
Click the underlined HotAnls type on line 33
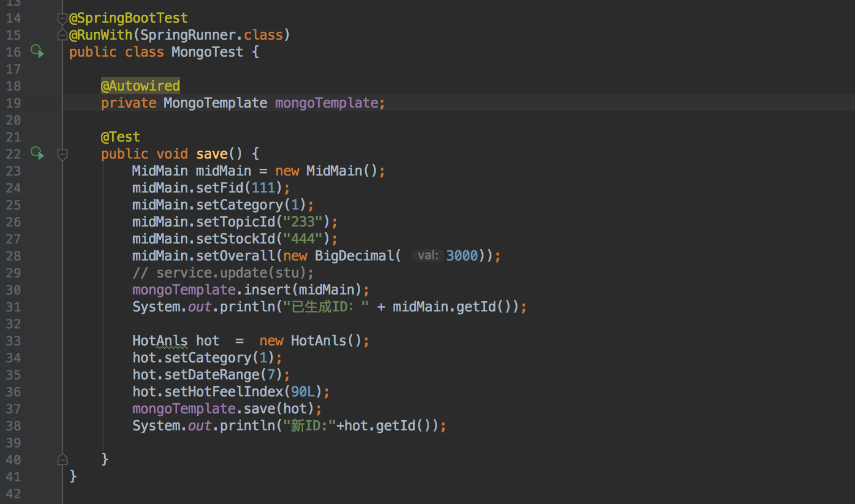(160, 341)
